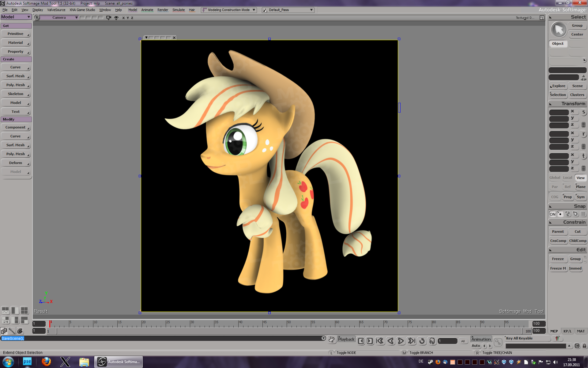588x368 pixels.
Task: Jump to first frame button
Action: pyautogui.click(x=380, y=341)
